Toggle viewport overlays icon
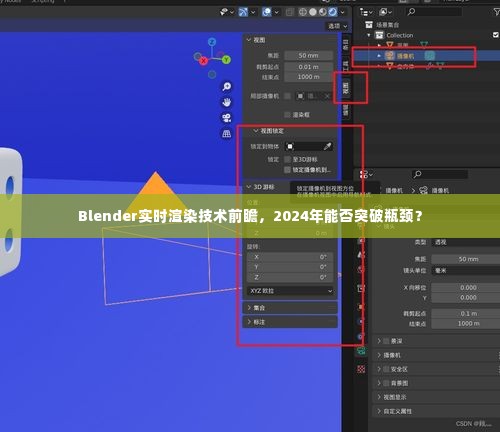 click(x=267, y=12)
